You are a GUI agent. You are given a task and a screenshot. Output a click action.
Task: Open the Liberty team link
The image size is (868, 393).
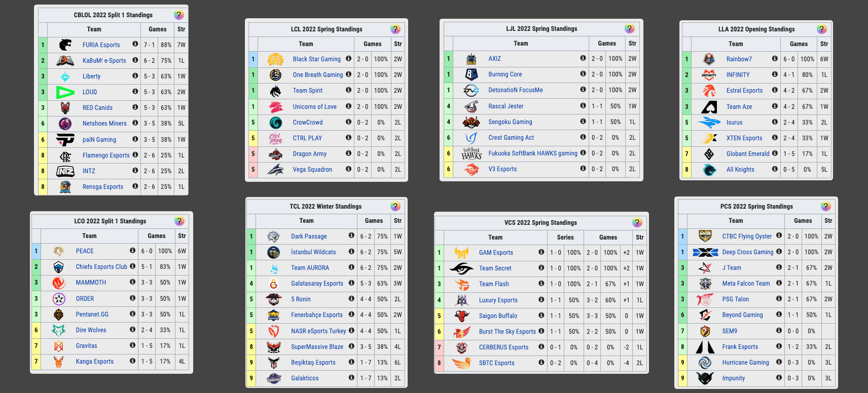92,76
